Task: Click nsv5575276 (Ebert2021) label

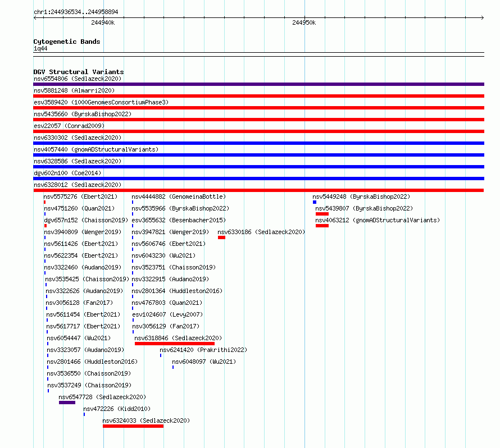Action: point(80,196)
